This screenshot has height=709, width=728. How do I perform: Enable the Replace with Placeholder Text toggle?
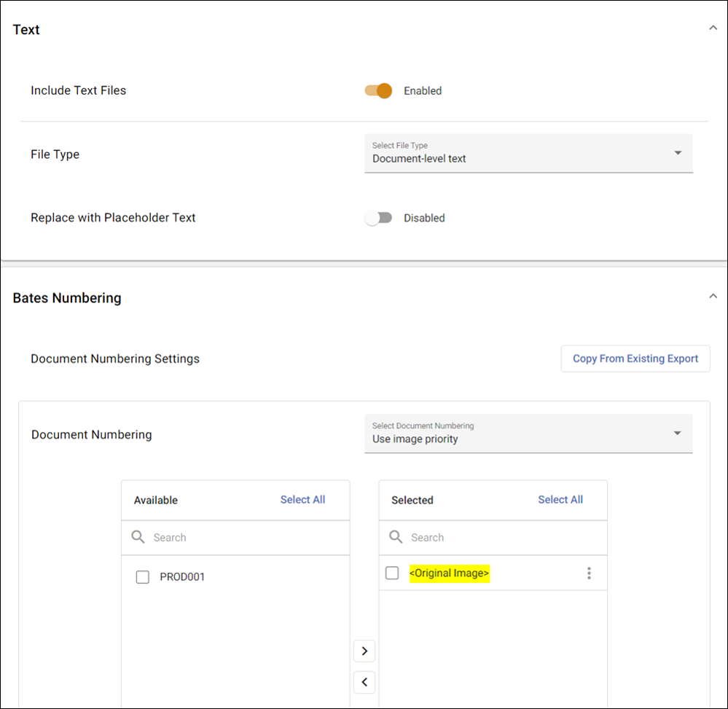pos(378,217)
